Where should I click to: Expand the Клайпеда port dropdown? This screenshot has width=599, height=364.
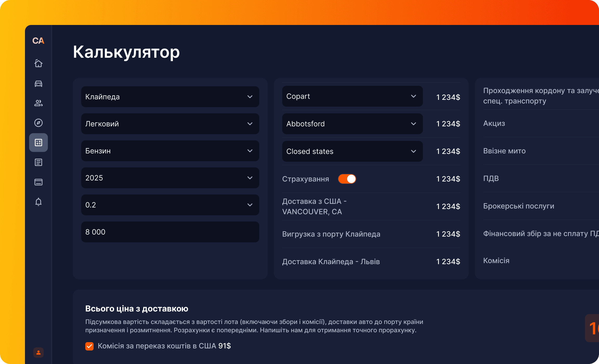[170, 97]
